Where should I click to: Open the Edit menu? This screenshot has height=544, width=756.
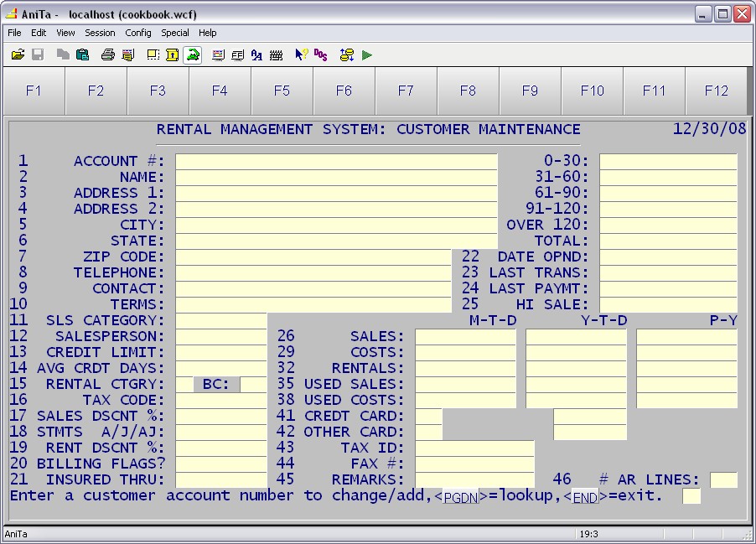pos(39,33)
